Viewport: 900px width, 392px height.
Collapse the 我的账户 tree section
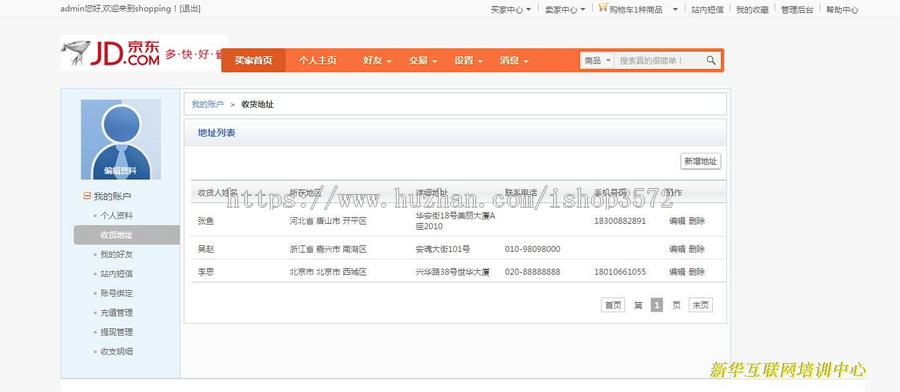[87, 196]
